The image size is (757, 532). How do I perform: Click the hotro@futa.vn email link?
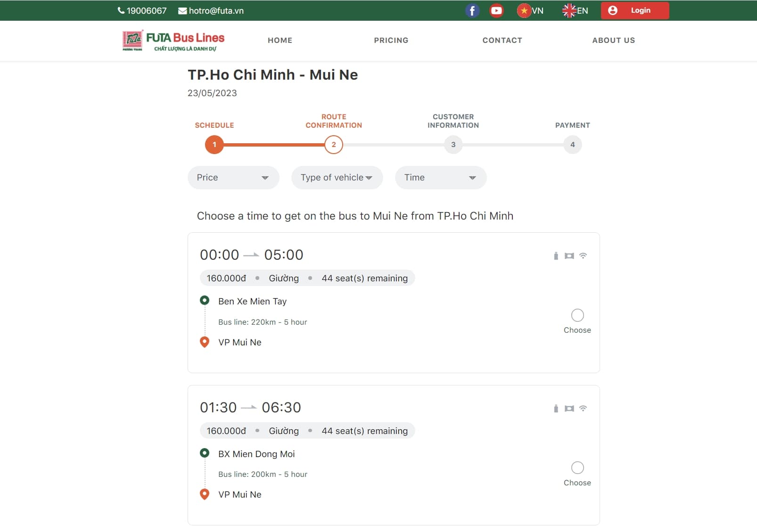[211, 11]
